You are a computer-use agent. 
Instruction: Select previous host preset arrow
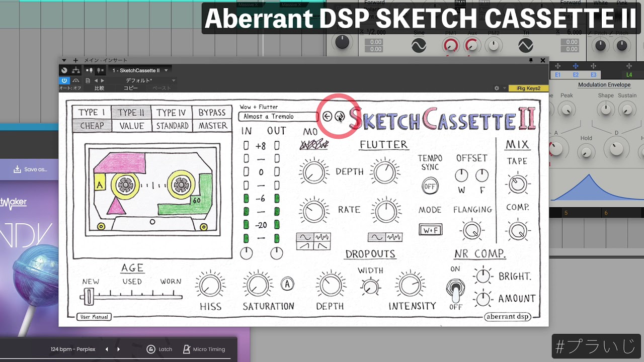(96, 80)
